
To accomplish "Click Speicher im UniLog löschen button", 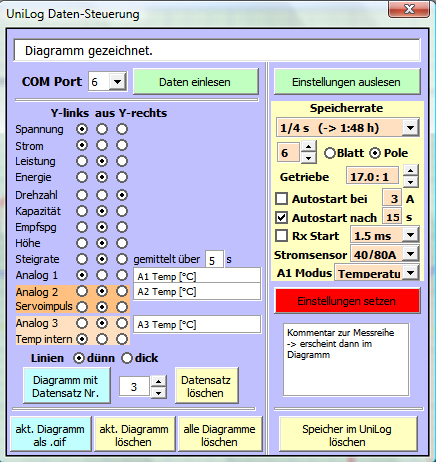I will (x=347, y=435).
